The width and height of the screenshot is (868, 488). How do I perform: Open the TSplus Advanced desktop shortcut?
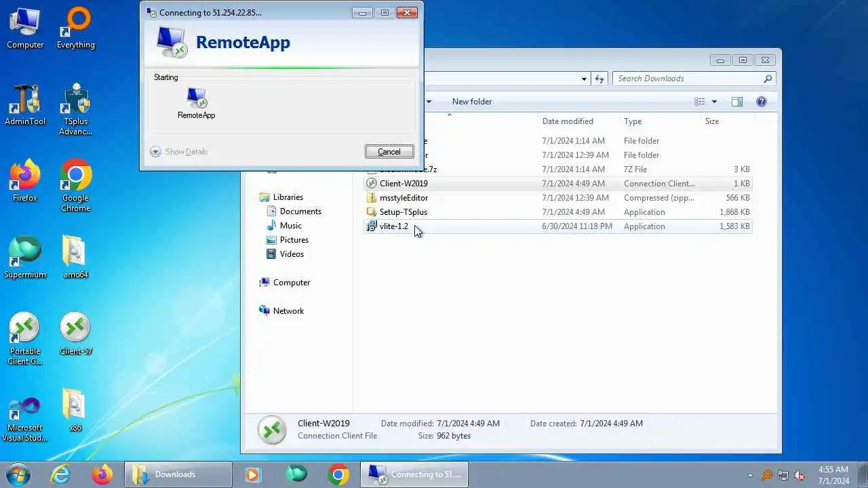75,110
